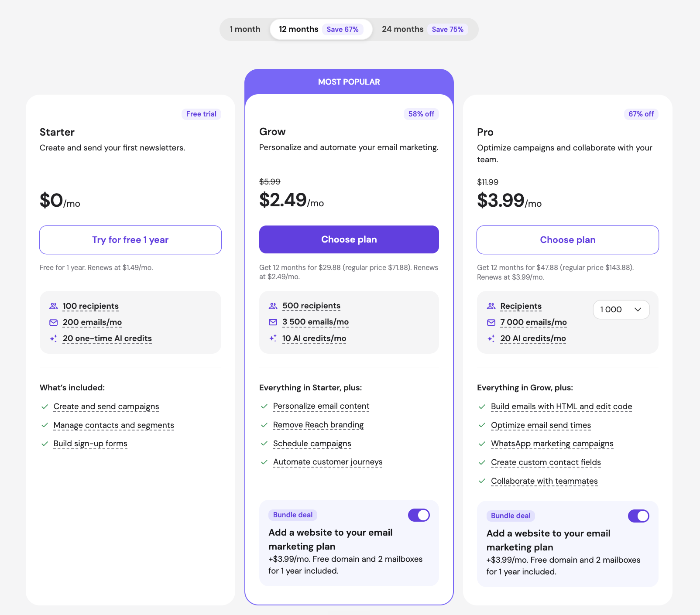The image size is (700, 615).
Task: Click the $2.49/mo Grow price
Action: tap(292, 200)
